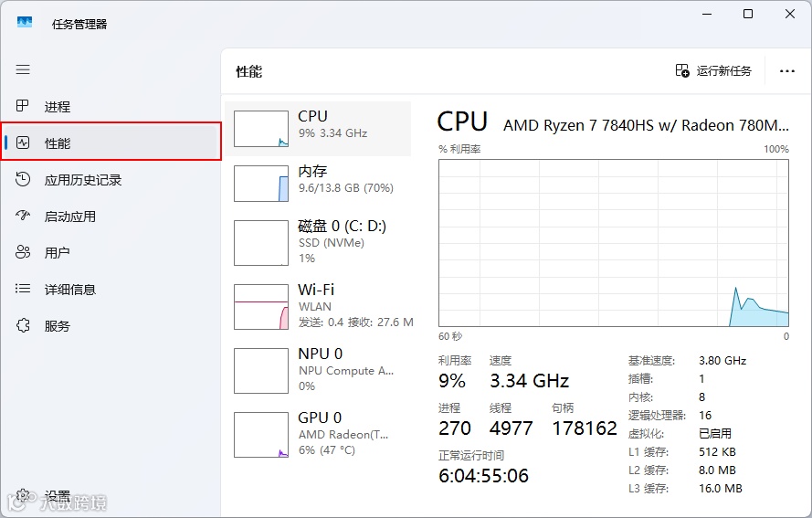Click the 16 logical processors value
The width and height of the screenshot is (812, 518).
pyautogui.click(x=705, y=416)
